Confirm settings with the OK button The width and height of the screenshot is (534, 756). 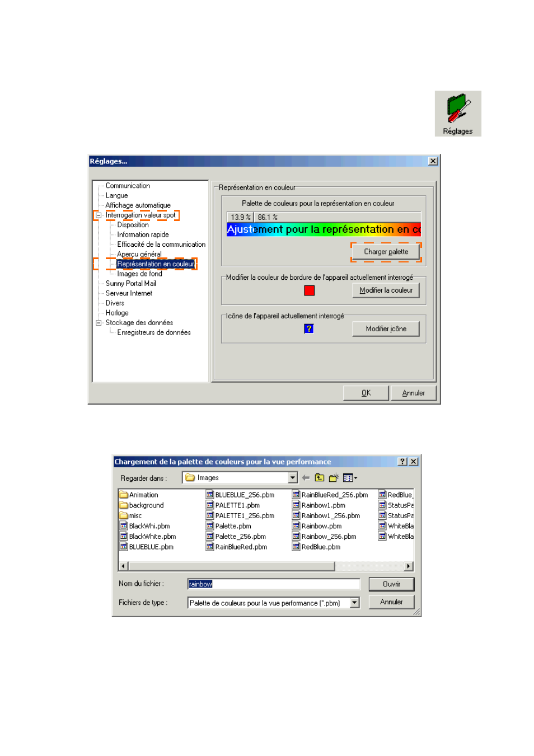pos(366,393)
